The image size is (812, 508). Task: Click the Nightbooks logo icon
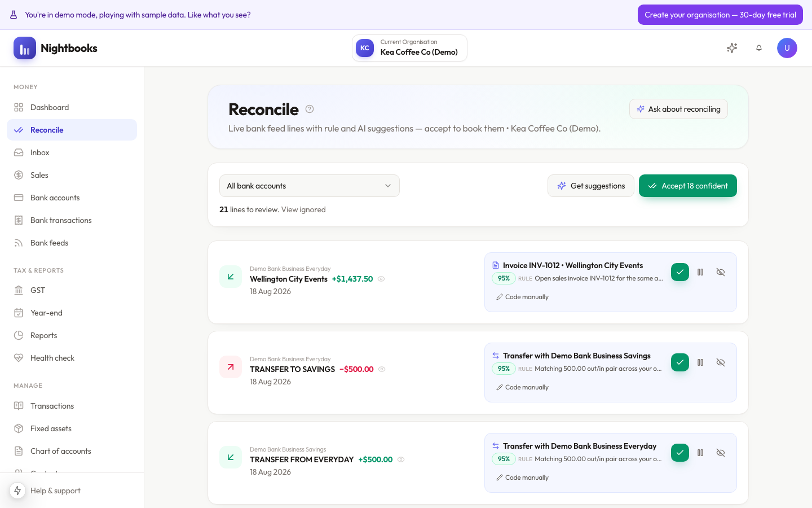click(x=25, y=49)
